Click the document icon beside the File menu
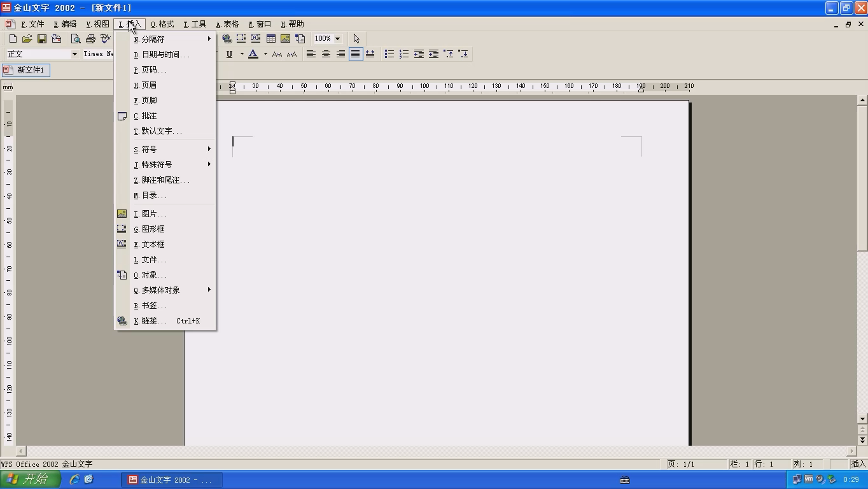 (10, 24)
